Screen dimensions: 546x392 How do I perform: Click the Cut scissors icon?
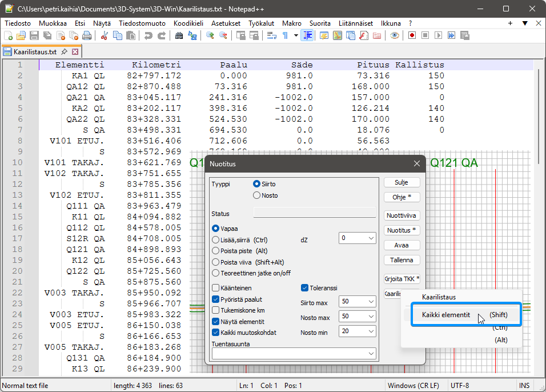coord(105,35)
